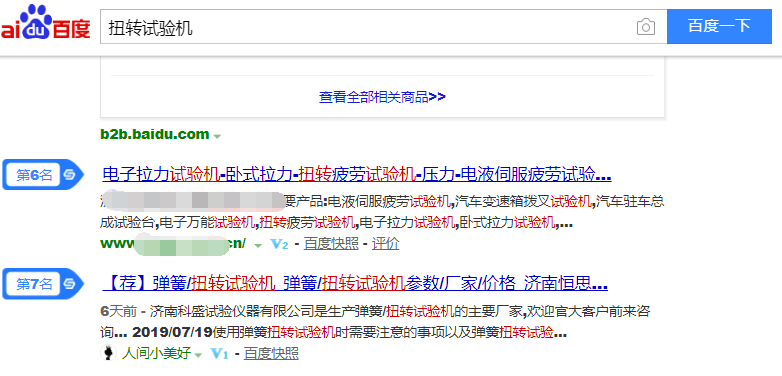This screenshot has width=782, height=376.
Task: Open the 电子拉力试验机 result title
Action: [x=357, y=175]
